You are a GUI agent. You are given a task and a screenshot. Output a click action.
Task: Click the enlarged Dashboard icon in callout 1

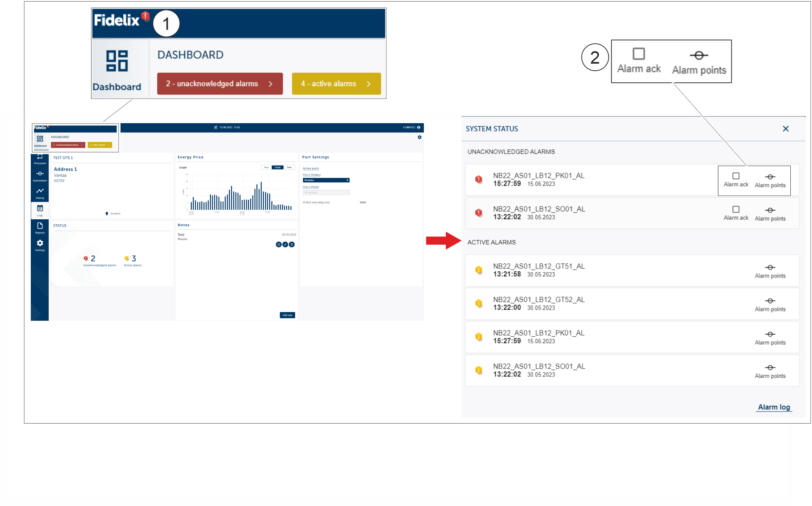(117, 61)
